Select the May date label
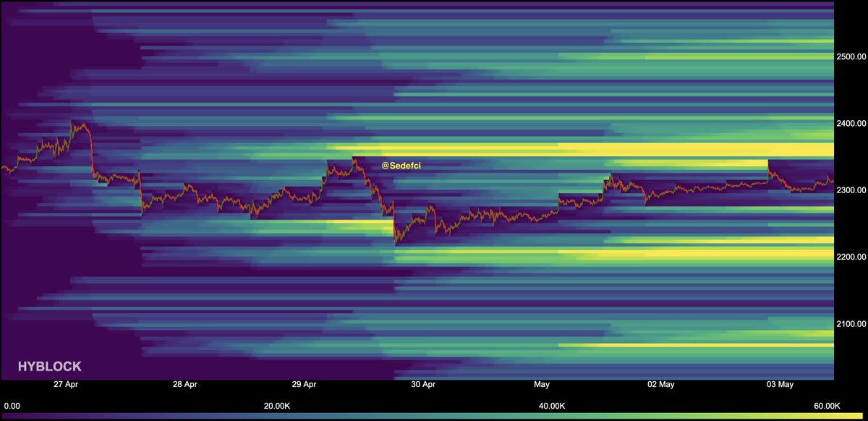868x421 pixels. pos(542,385)
